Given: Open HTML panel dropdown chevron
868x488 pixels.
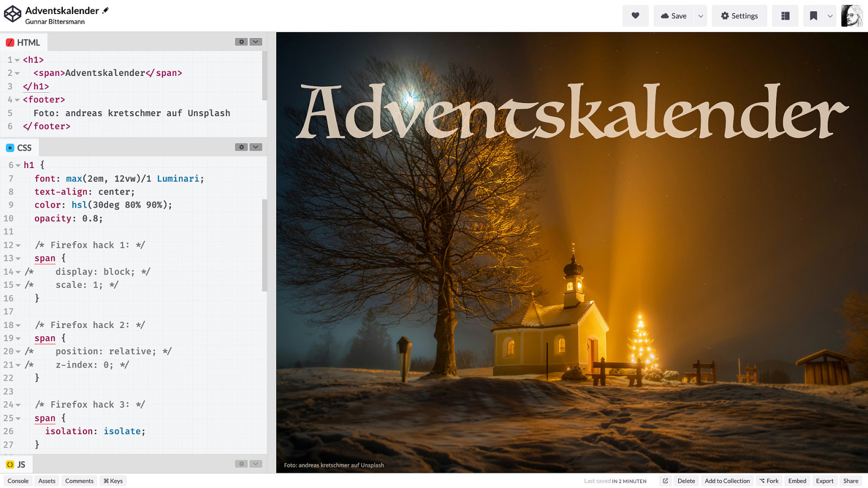Looking at the screenshot, I should coord(256,42).
